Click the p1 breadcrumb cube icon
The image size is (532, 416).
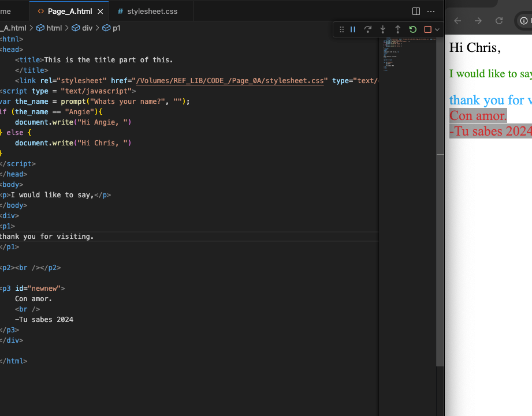pos(106,28)
